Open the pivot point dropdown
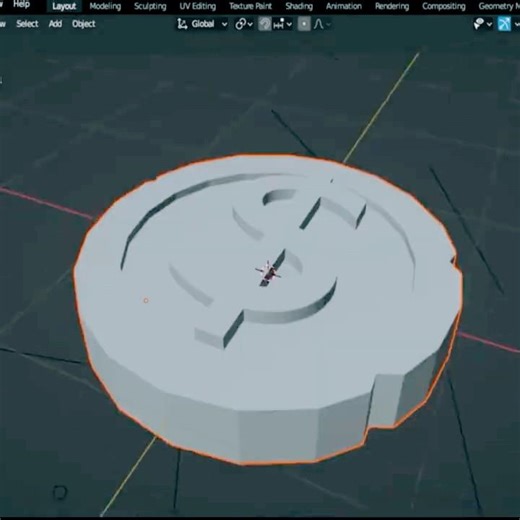 click(244, 24)
